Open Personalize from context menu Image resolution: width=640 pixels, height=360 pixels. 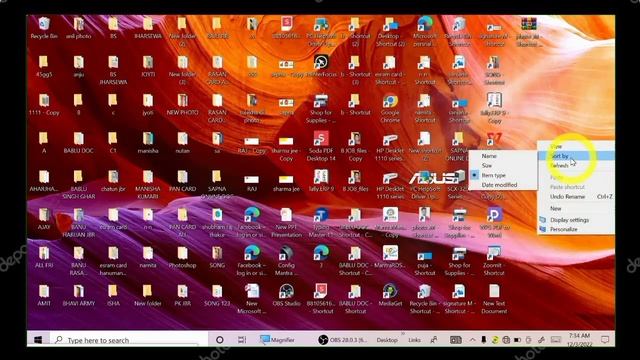click(576, 229)
